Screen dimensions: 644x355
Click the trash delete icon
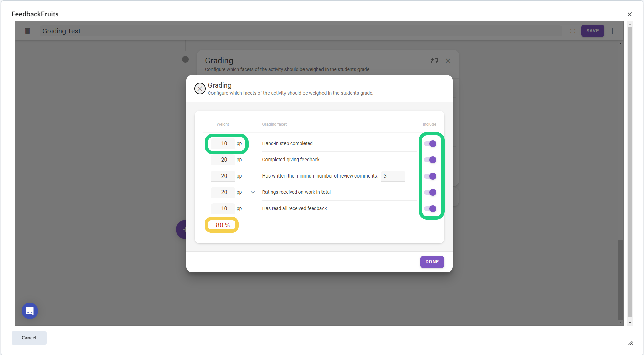(27, 31)
